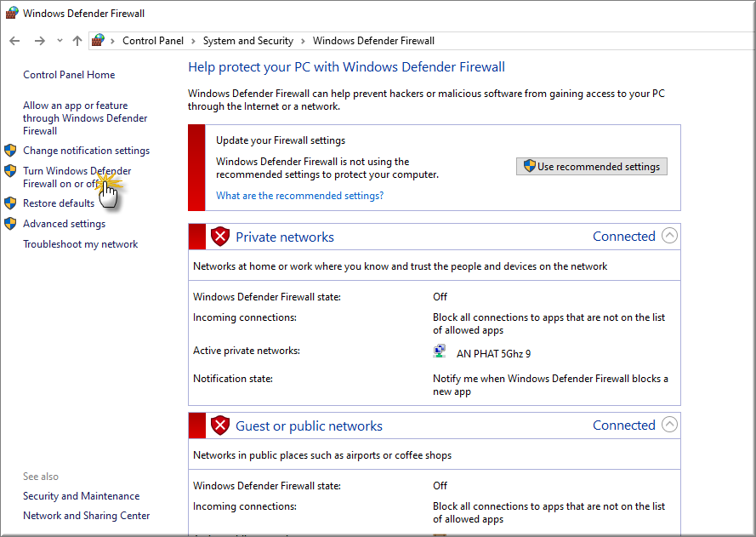Open Restore defaults
Image resolution: width=756 pixels, height=537 pixels.
click(x=59, y=203)
